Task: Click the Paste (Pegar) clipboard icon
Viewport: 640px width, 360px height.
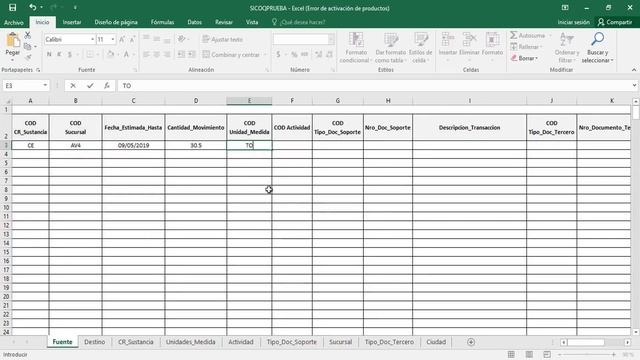Action: pyautogui.click(x=13, y=40)
